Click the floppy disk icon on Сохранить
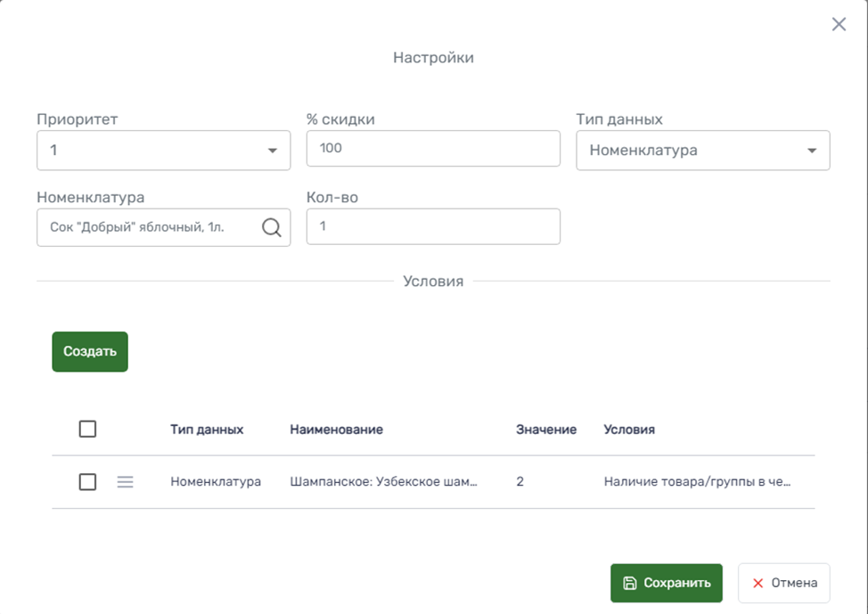 (630, 583)
